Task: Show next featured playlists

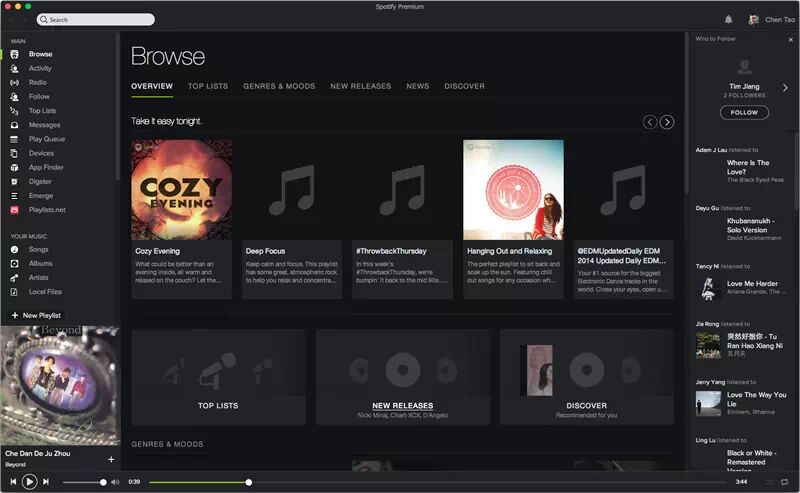Action: 667,122
